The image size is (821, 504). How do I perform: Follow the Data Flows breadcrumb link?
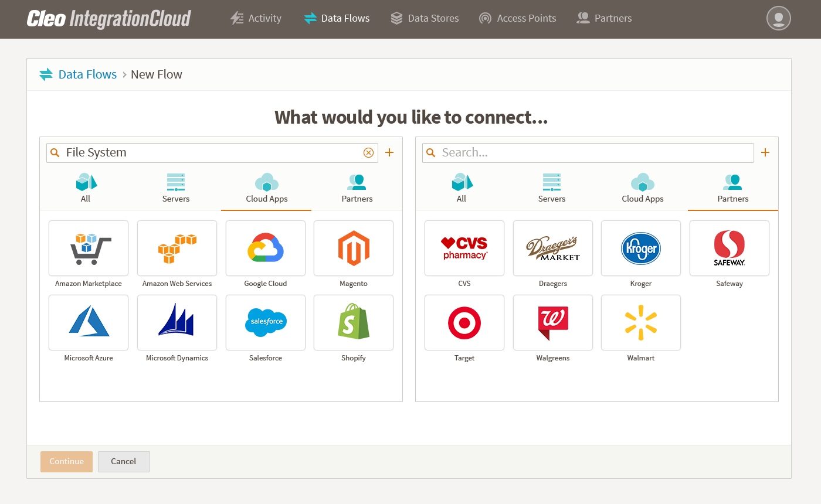pos(88,74)
